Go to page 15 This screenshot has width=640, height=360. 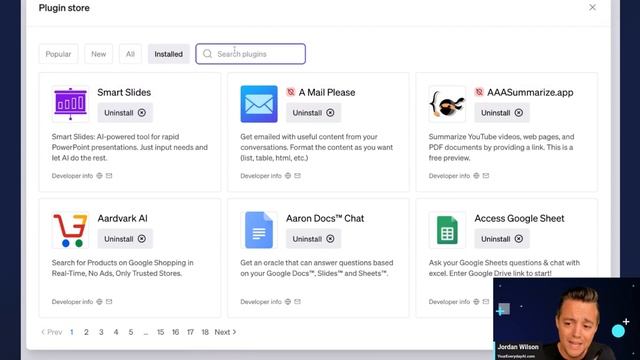(160, 332)
